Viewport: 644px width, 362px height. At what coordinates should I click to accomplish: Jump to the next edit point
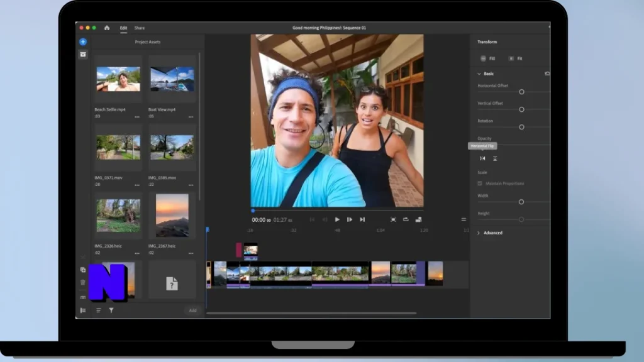(362, 219)
